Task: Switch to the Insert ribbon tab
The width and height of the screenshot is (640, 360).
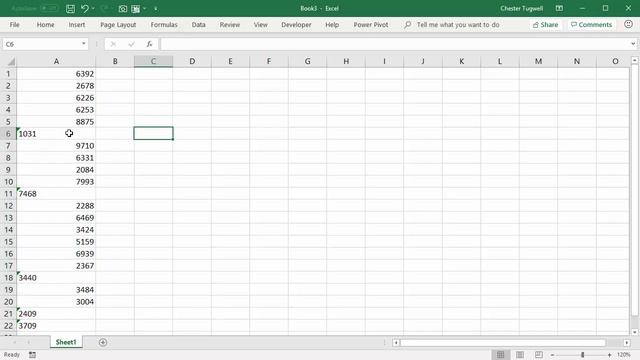Action: 77,24
